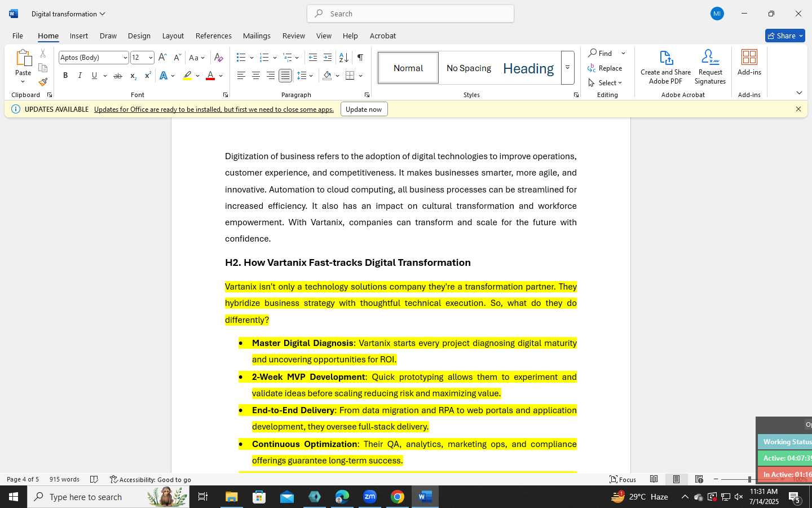Open the References tab
This screenshot has height=508, width=812.
(214, 36)
